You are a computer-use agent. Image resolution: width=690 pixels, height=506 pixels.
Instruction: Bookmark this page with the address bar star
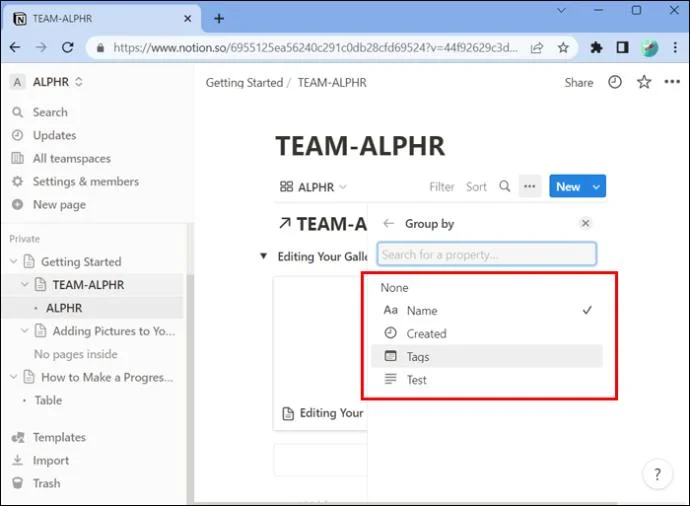coord(563,48)
